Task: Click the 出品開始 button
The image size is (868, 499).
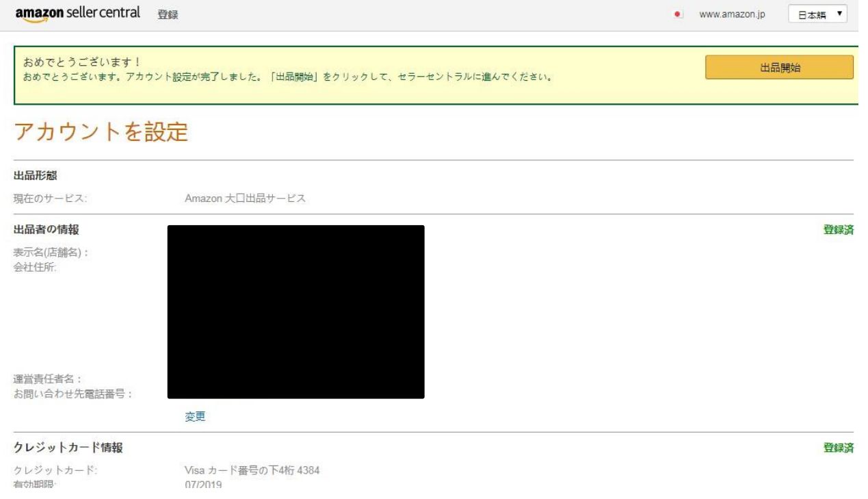Action: 779,68
